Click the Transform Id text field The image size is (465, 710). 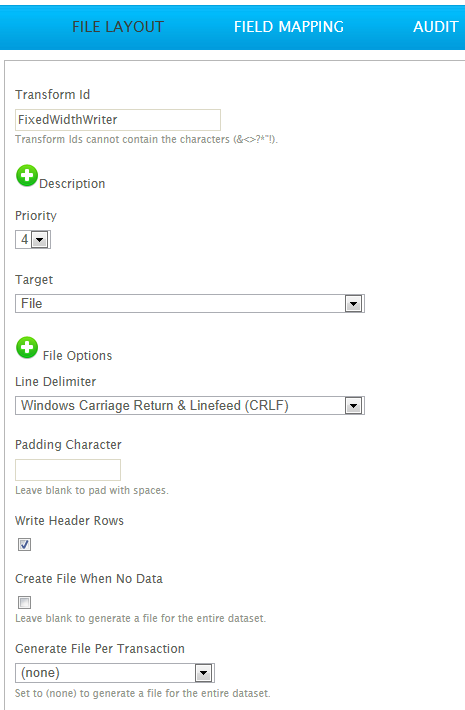118,120
